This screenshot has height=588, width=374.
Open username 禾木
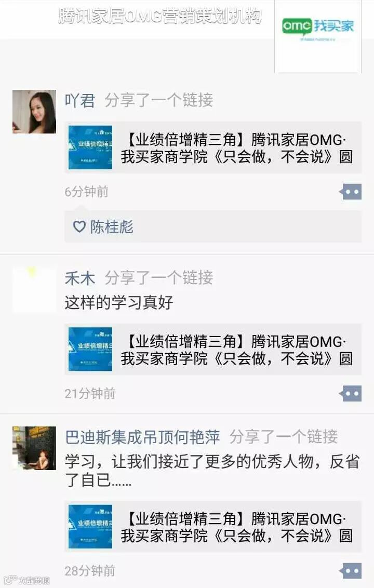pos(79,278)
